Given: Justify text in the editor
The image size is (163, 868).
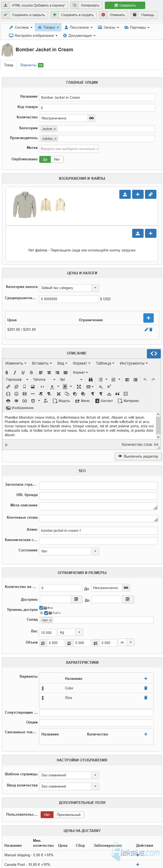Looking at the screenshot, I should (66, 372).
